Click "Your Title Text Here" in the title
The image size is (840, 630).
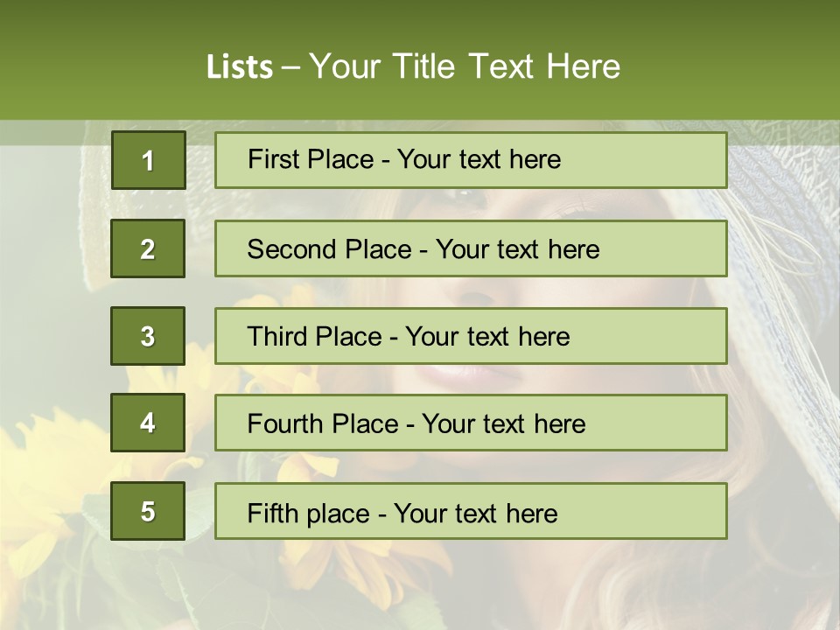click(x=465, y=67)
